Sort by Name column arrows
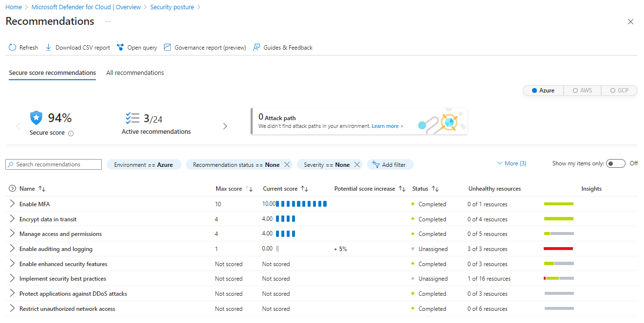The image size is (644, 323). (x=42, y=189)
